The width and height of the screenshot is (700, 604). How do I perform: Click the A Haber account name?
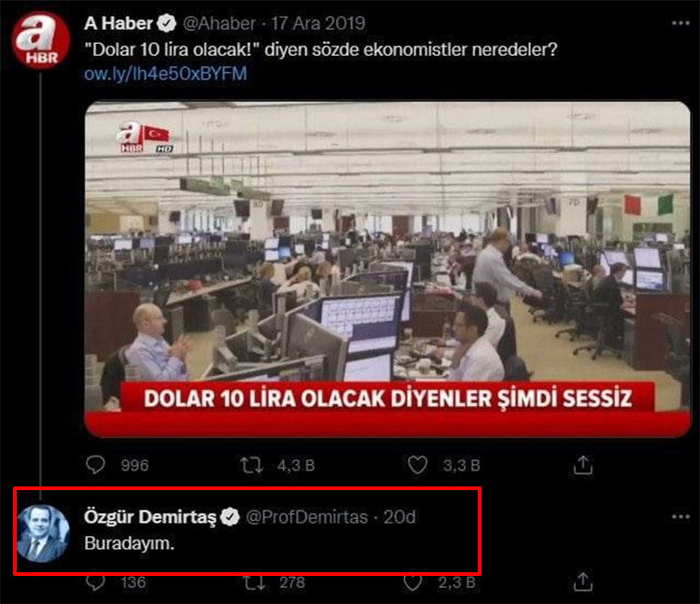coord(119,23)
